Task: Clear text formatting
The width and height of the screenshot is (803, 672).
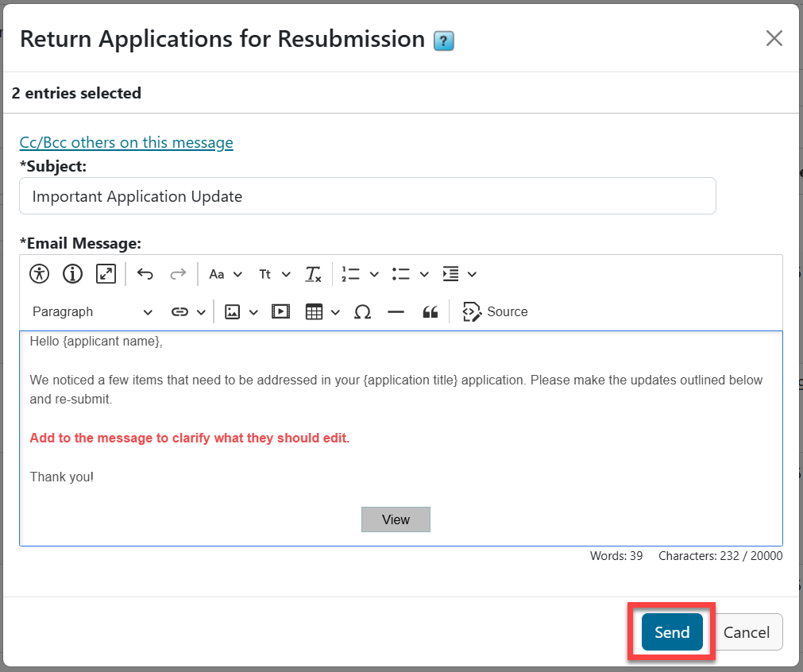Action: tap(313, 274)
